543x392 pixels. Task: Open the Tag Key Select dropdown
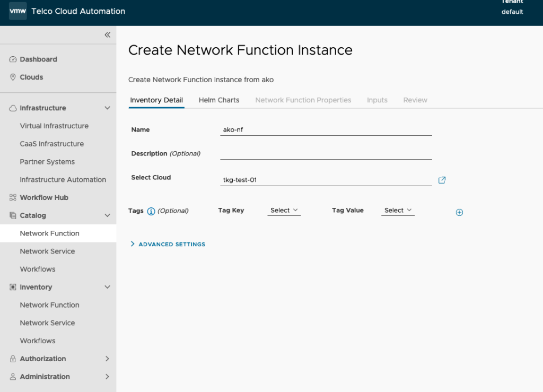(x=284, y=210)
